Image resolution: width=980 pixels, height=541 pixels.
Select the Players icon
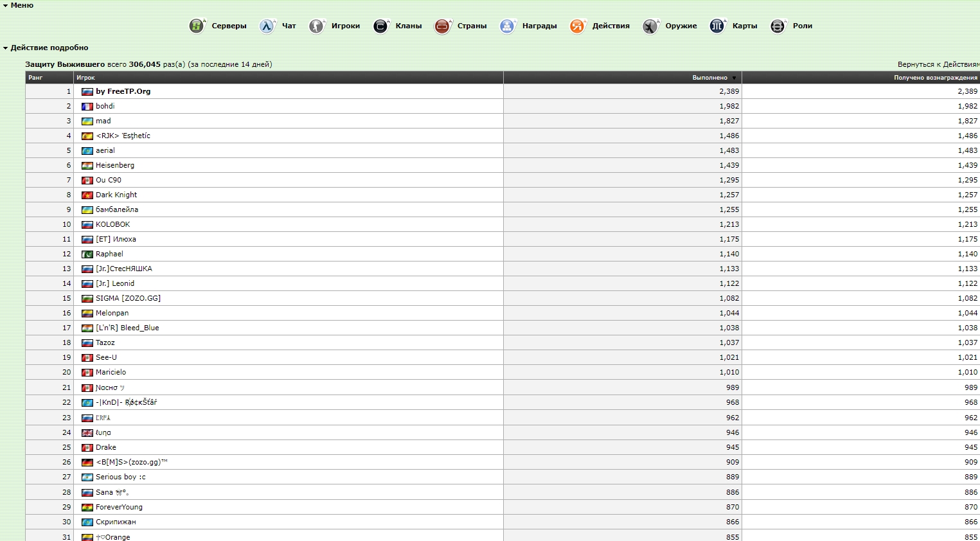[317, 26]
